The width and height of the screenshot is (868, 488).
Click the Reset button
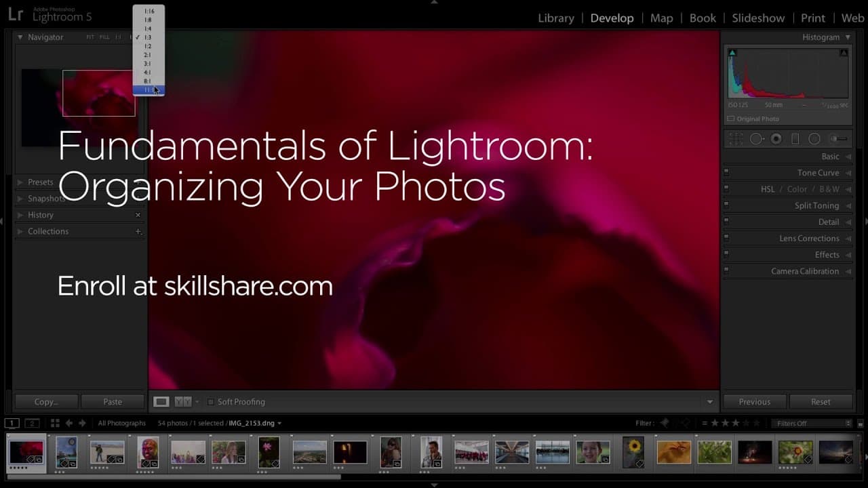coord(821,402)
